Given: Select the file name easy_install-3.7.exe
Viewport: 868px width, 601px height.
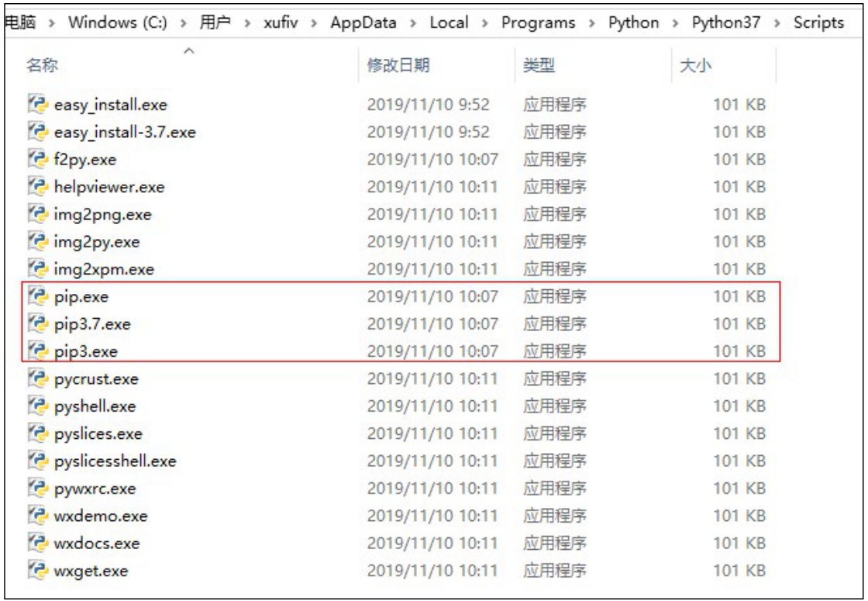Looking at the screenshot, I should click(125, 133).
